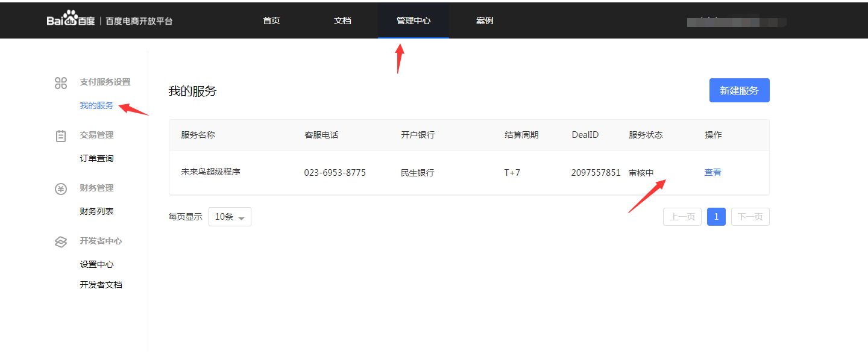Open 订单查询 in the sidebar

point(96,158)
